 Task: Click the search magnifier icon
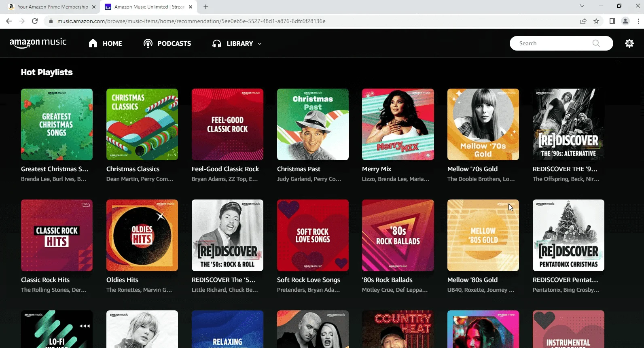(596, 43)
